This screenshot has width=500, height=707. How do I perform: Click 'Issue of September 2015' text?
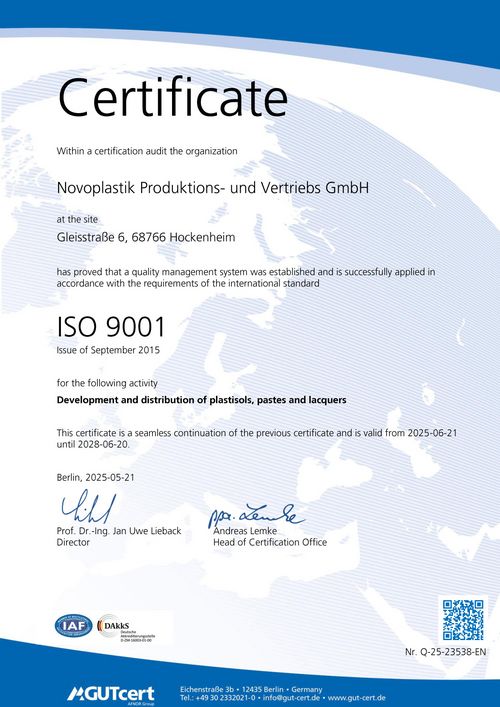pyautogui.click(x=108, y=350)
